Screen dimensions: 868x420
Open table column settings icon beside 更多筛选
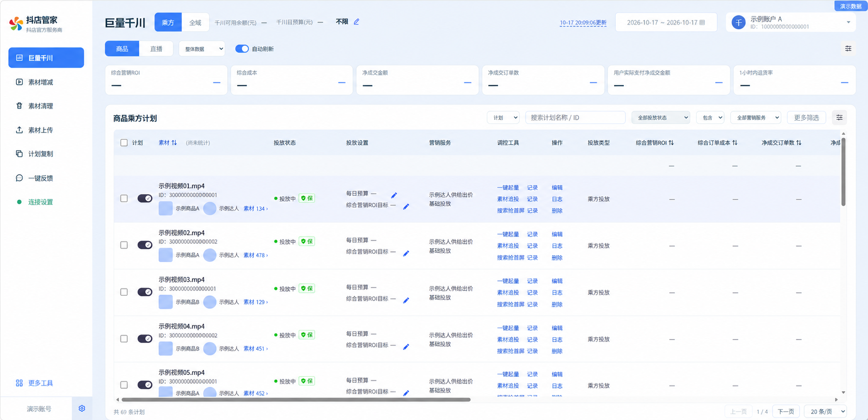point(839,118)
